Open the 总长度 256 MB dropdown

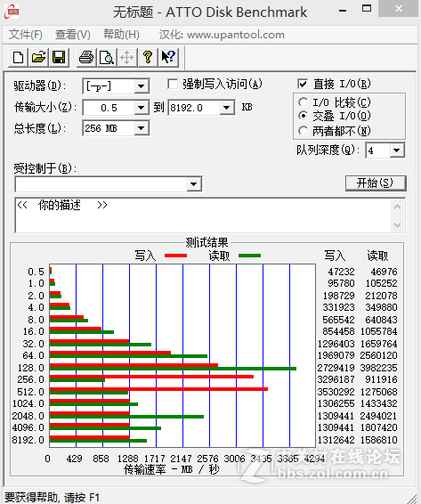(141, 128)
